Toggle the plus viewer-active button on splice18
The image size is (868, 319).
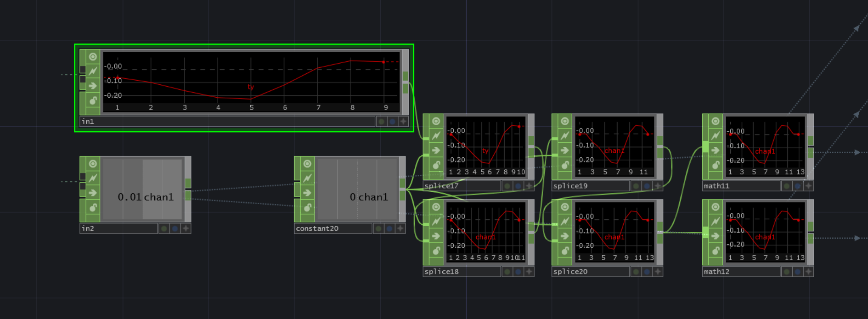coord(529,272)
